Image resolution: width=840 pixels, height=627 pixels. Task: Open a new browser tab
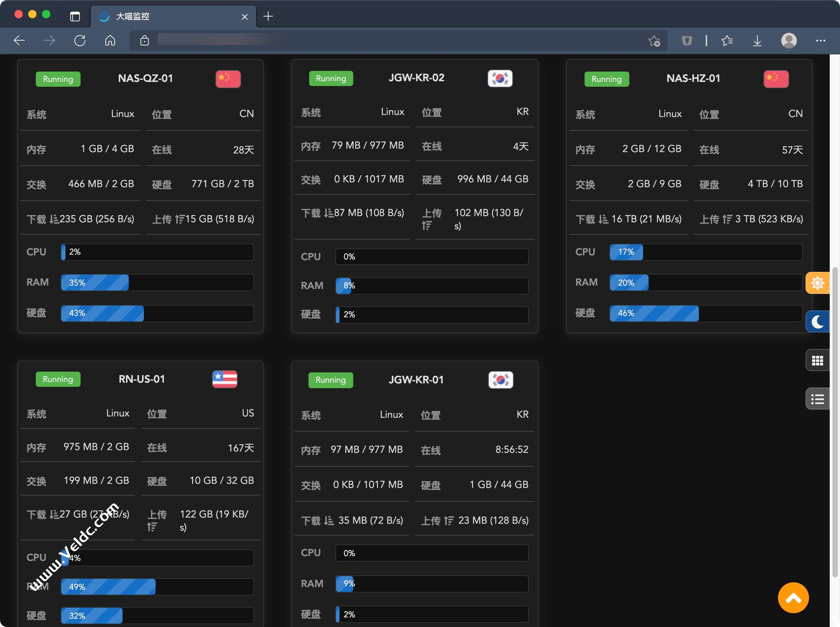[x=268, y=16]
